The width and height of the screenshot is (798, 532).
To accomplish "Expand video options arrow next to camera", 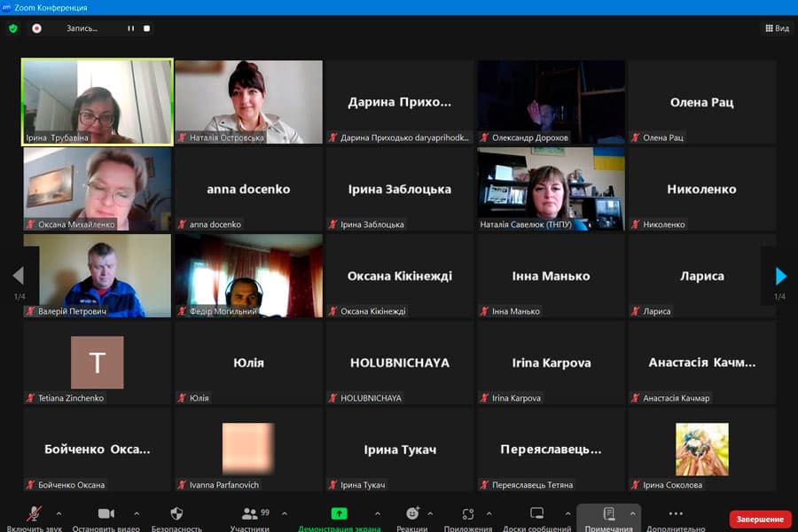I will pos(137,513).
